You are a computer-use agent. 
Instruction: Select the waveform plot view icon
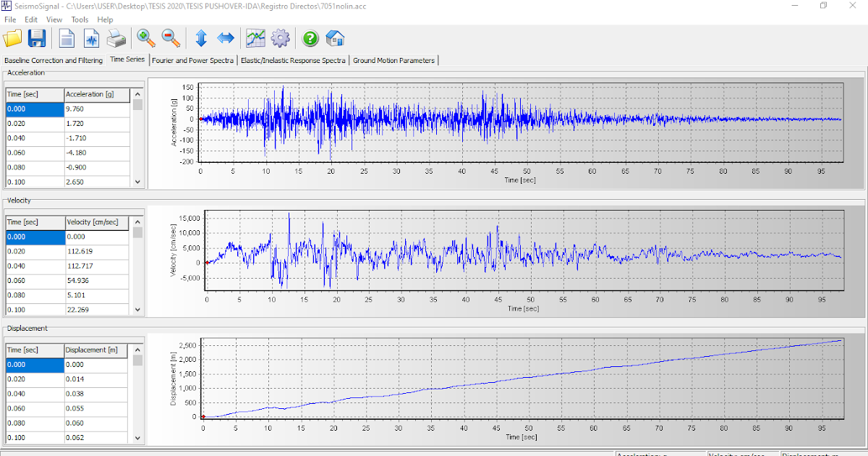click(91, 38)
